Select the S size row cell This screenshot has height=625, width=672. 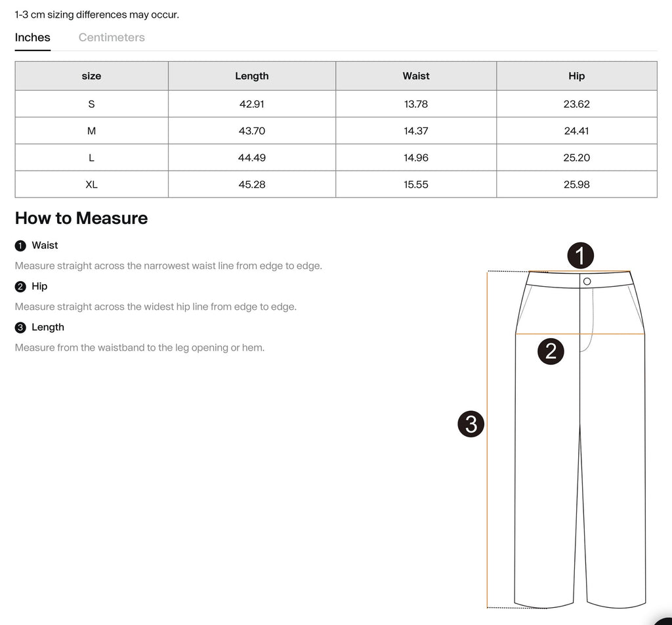click(91, 104)
